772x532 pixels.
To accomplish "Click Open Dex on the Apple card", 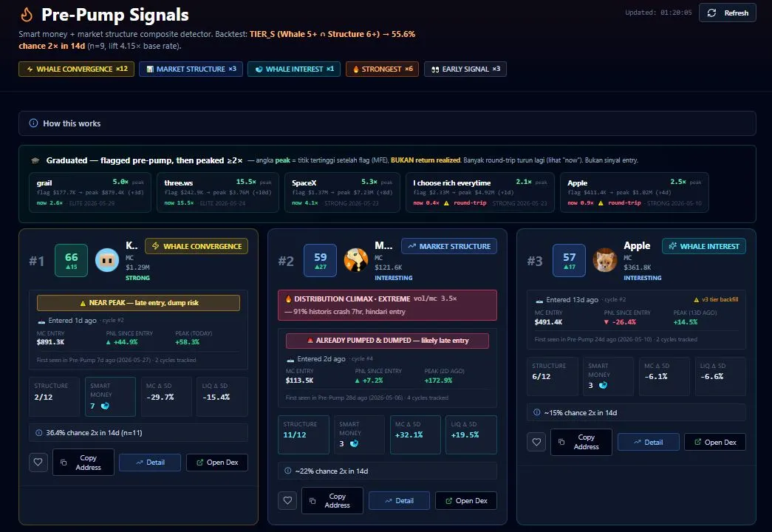I will point(715,442).
